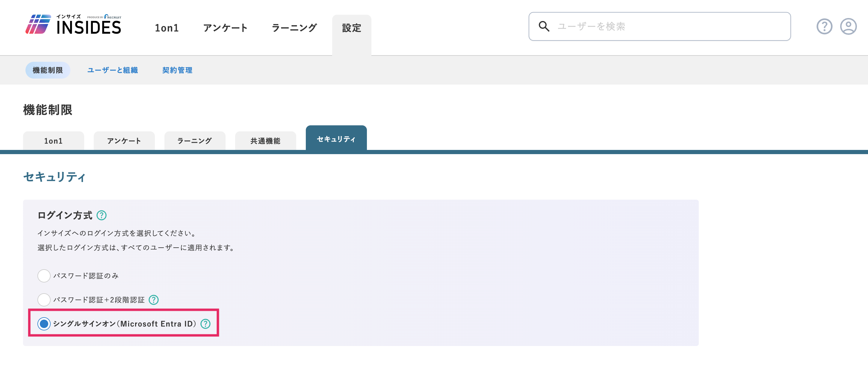Open the 1on1 top navigation item
This screenshot has width=868, height=385.
point(167,28)
